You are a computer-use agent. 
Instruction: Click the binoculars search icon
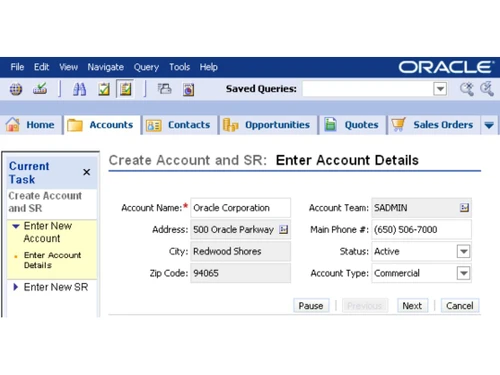pyautogui.click(x=79, y=89)
